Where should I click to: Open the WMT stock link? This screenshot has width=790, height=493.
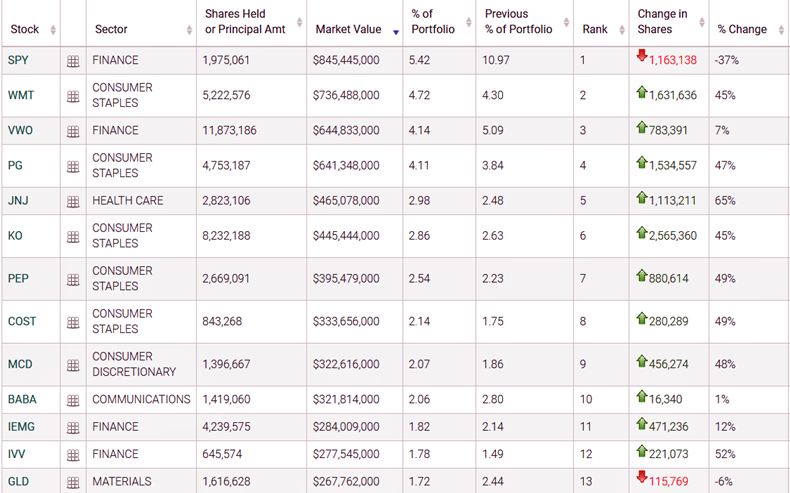[x=21, y=95]
